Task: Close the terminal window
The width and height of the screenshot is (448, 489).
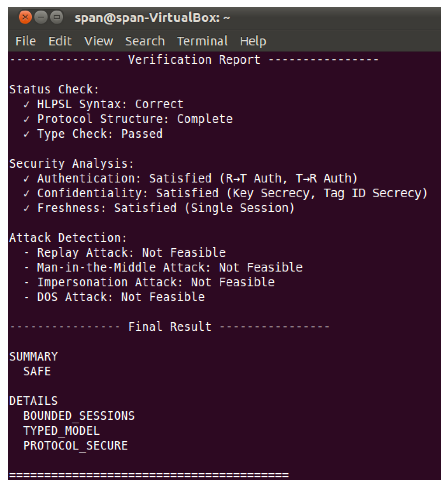Action: 25,17
